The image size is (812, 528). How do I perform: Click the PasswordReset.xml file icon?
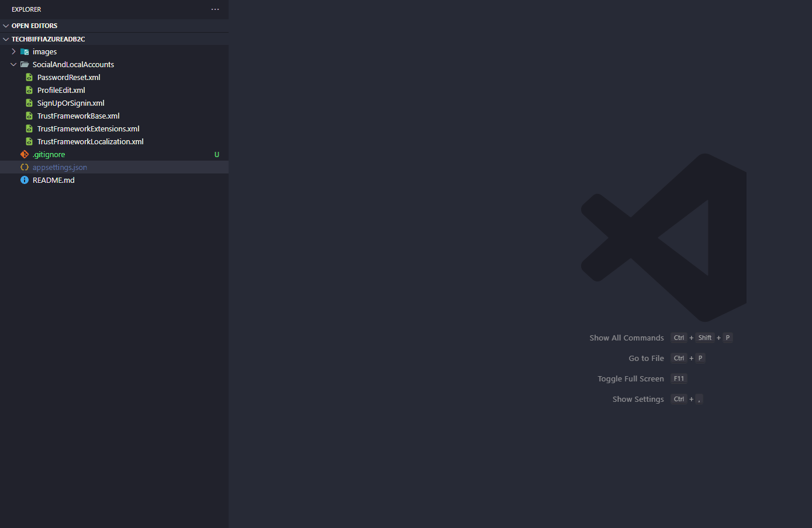click(29, 78)
